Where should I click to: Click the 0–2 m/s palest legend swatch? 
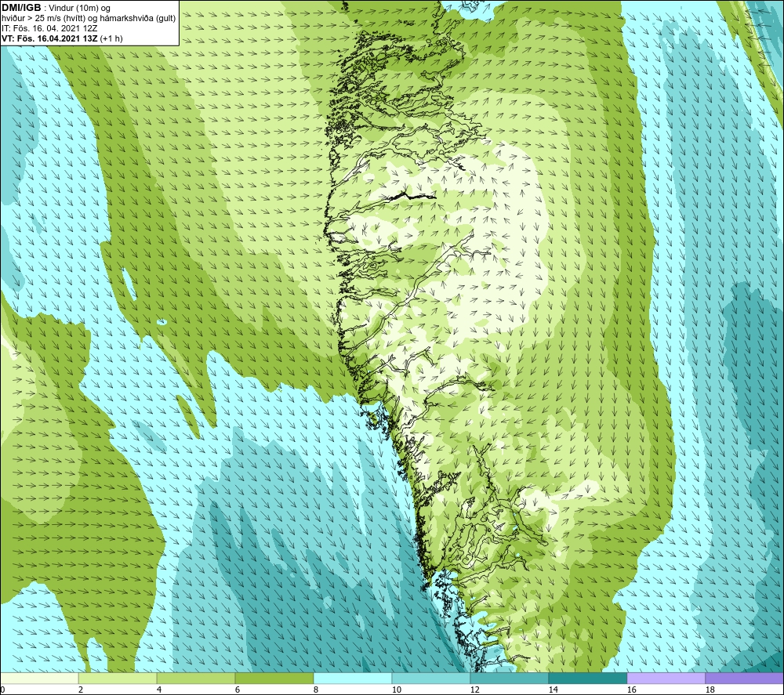tap(39, 678)
